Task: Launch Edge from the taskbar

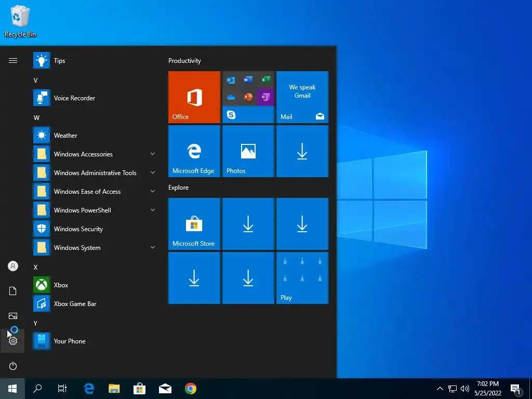Action: pos(89,389)
